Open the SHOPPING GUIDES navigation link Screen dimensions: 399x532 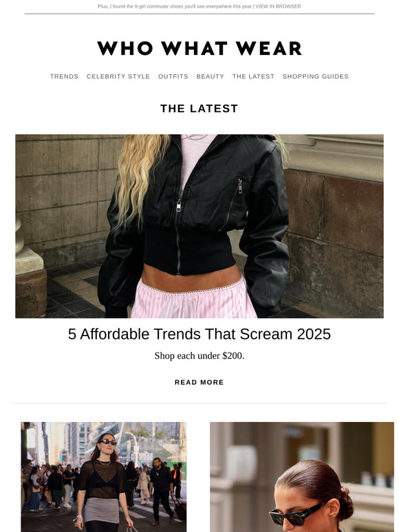tap(316, 76)
